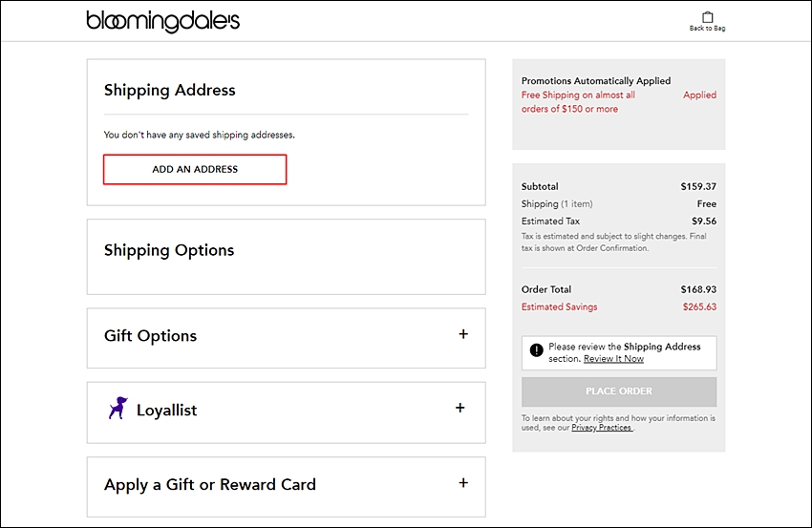Click the Free Shipping promotion text
This screenshot has height=528, width=812.
pos(578,102)
